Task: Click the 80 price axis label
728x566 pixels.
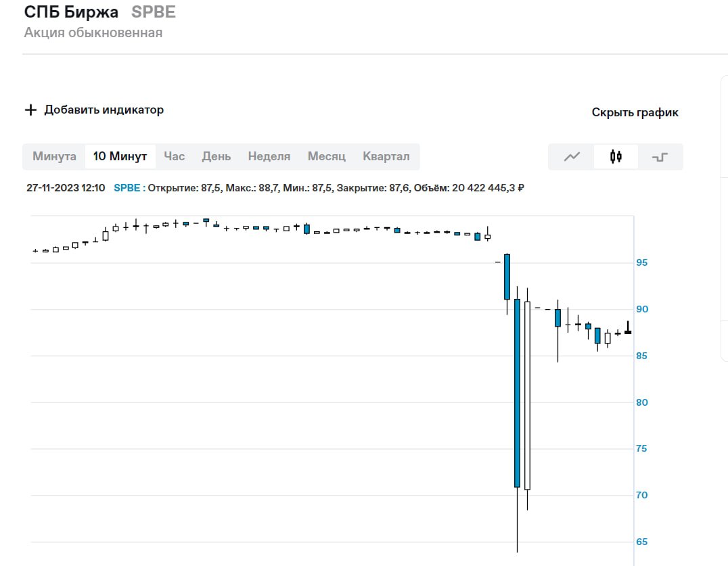Action: point(641,402)
